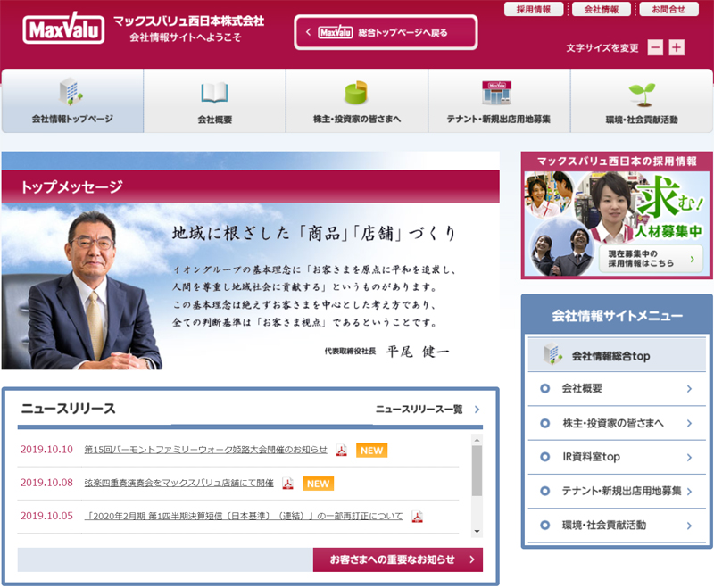Click the chevron on 会社概要 sidebar row
This screenshot has height=588, width=714.
(x=689, y=389)
